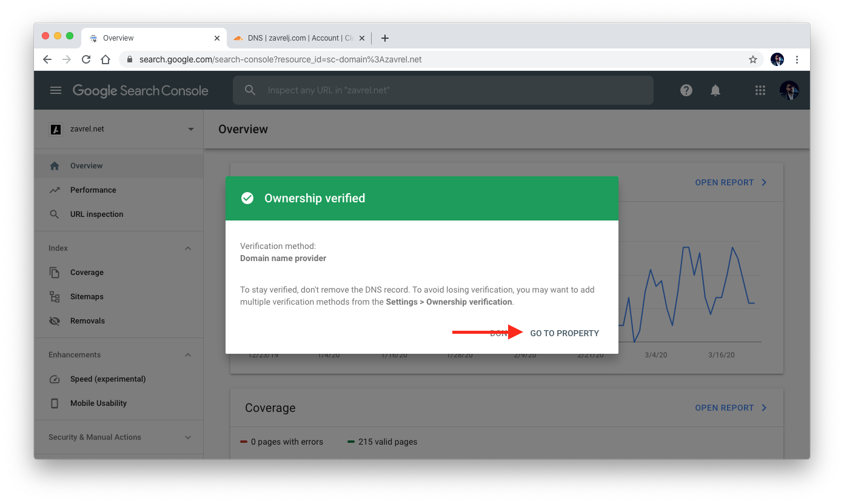This screenshot has width=844, height=504.
Task: Close the DNS zavrelj.com tab
Action: pos(362,38)
